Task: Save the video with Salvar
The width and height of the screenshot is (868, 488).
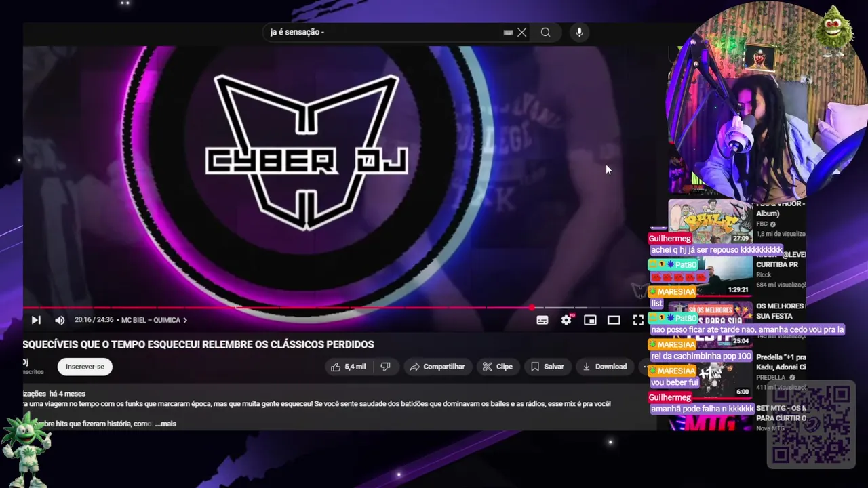Action: (x=547, y=367)
